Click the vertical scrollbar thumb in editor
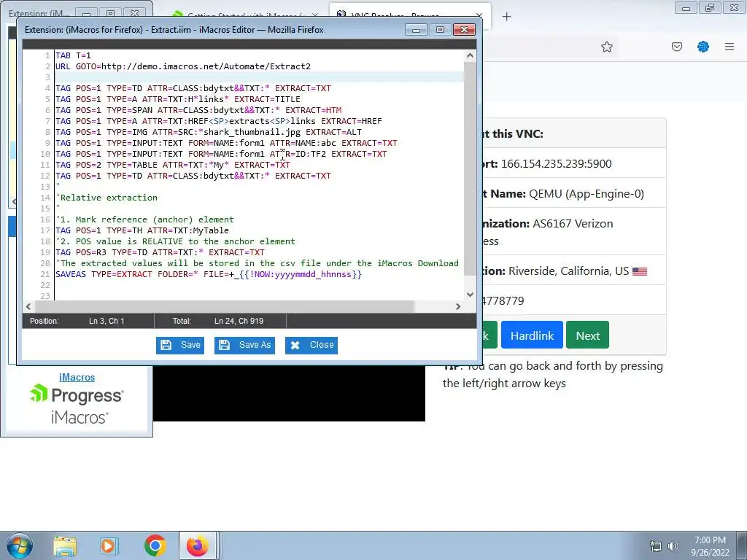Screen dimensions: 747x560 pos(470,168)
